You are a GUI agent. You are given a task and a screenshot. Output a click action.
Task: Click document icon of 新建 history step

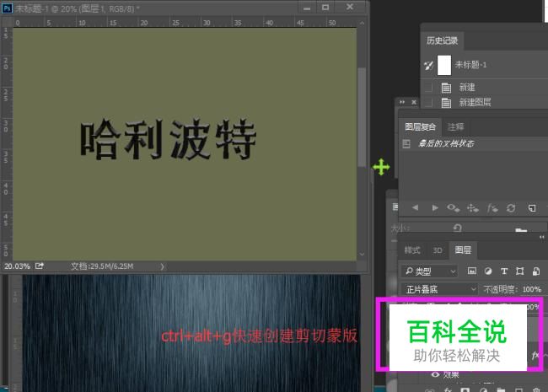pos(446,88)
